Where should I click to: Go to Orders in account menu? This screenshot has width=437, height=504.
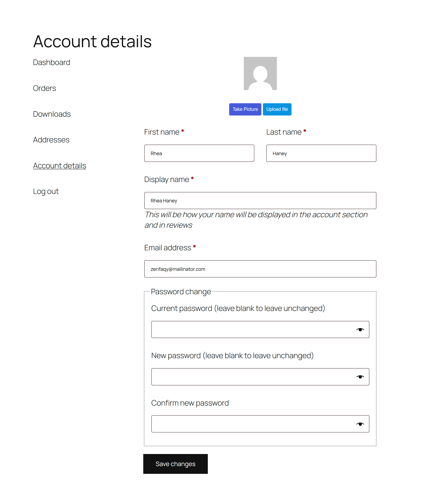(44, 88)
